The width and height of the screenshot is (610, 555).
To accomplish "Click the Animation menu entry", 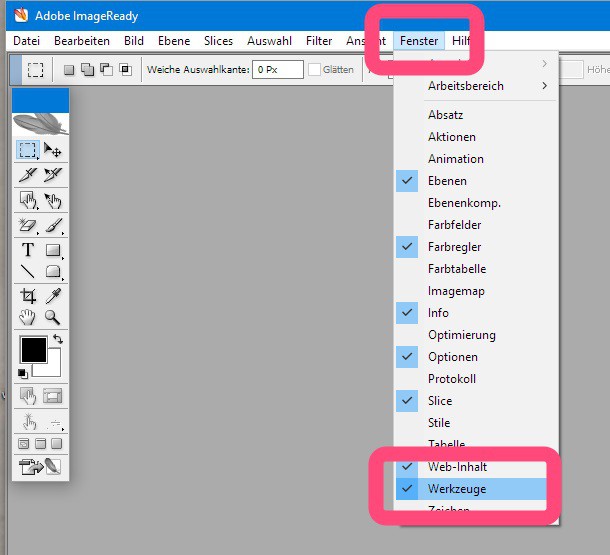I will [x=455, y=159].
